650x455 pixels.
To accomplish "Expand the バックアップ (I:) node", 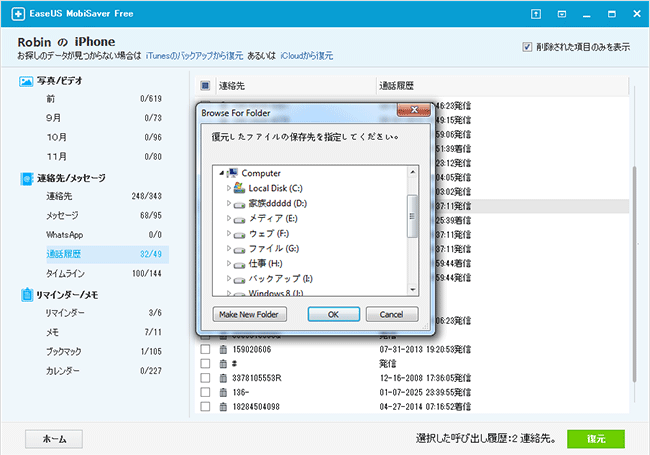I will click(228, 278).
